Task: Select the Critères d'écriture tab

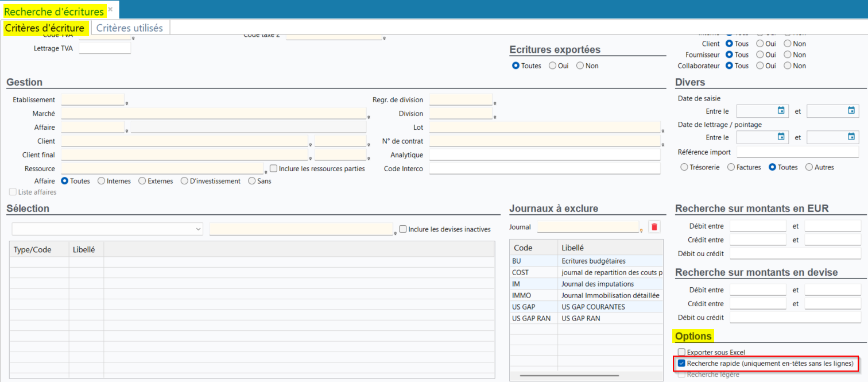Action: [45, 28]
